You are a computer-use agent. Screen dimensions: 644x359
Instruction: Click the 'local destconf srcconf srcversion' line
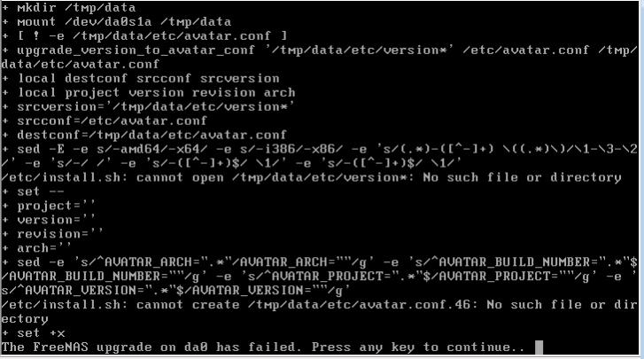[x=141, y=79]
